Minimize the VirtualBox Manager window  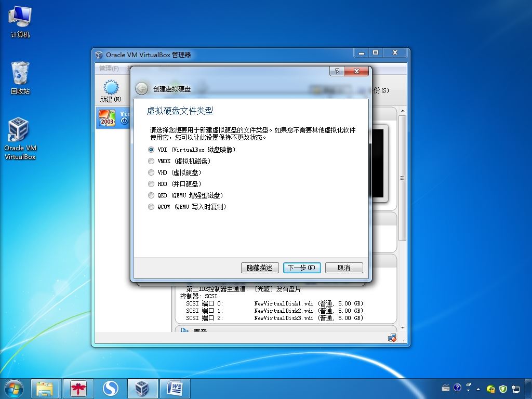pos(362,53)
